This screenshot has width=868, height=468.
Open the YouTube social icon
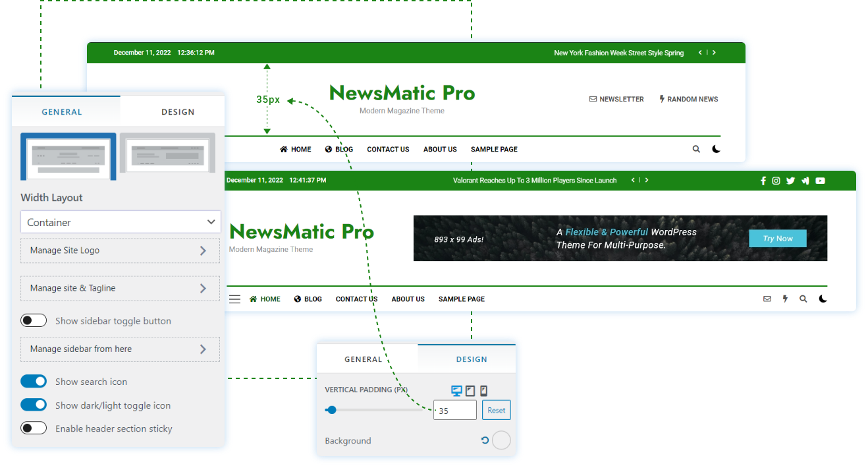click(x=820, y=181)
